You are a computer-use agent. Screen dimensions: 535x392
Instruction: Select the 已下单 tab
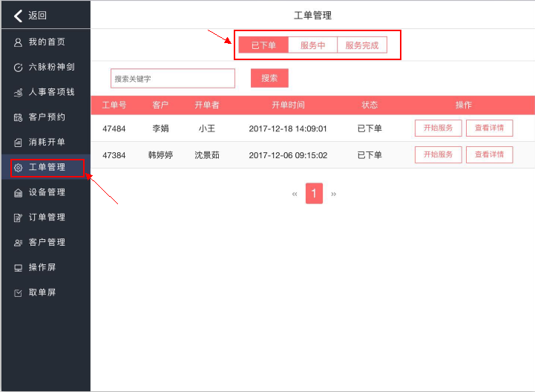263,45
